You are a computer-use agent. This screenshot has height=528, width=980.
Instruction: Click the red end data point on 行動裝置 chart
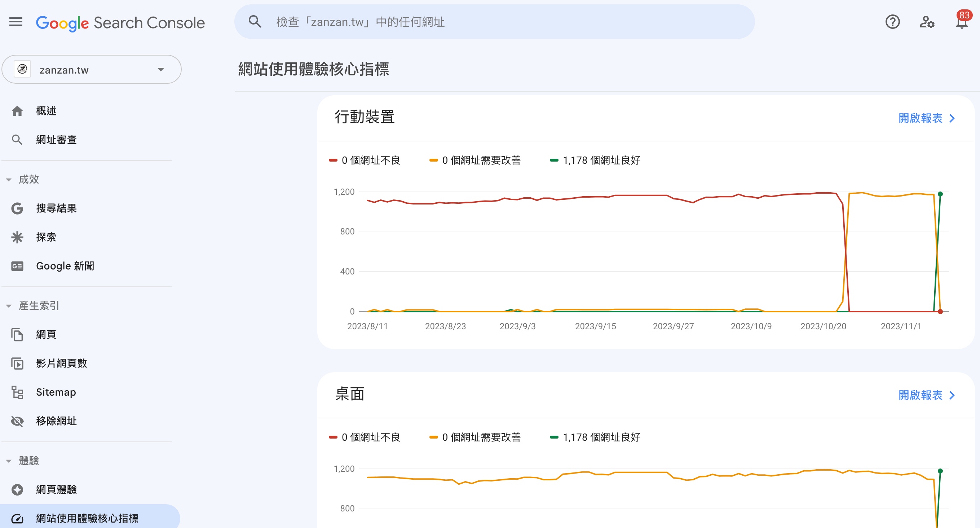[940, 312]
